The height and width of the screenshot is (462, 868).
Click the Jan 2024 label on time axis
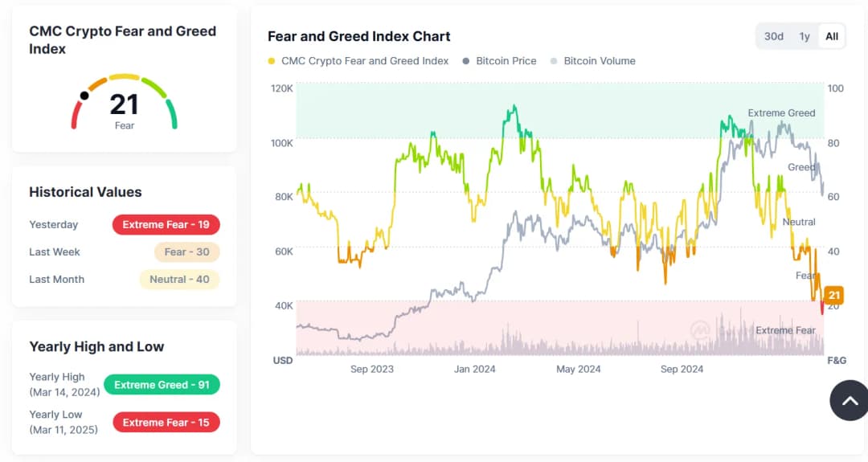(x=474, y=370)
